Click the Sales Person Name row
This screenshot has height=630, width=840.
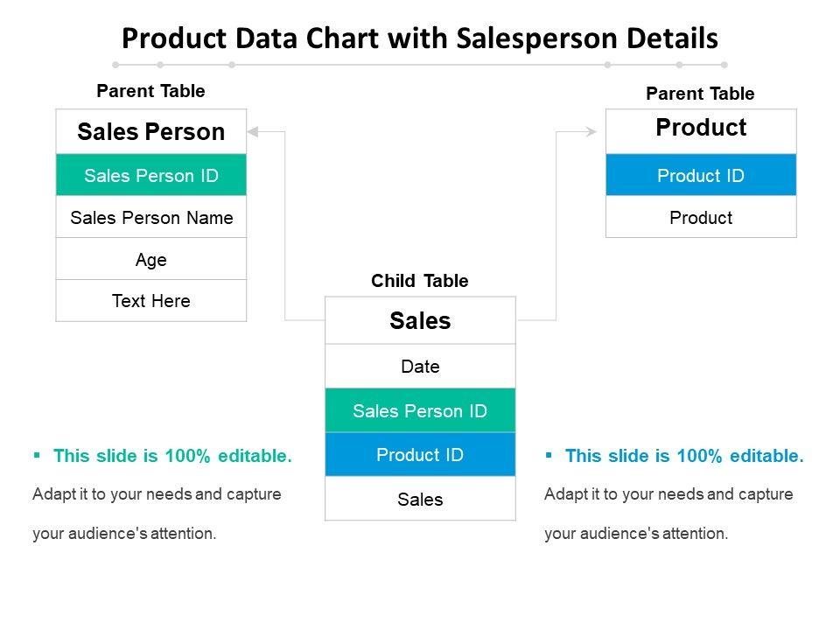[x=151, y=218]
